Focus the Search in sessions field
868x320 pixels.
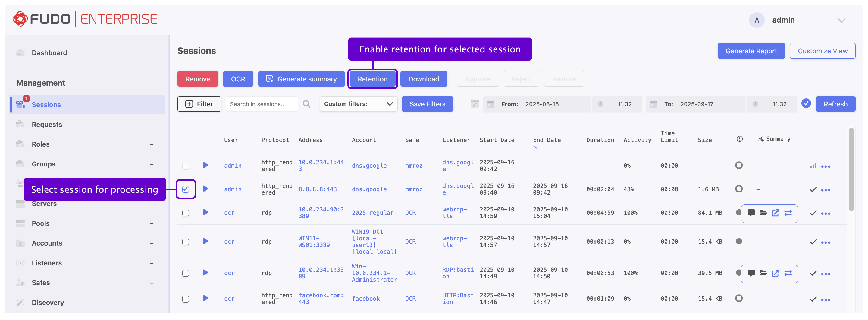[261, 104]
